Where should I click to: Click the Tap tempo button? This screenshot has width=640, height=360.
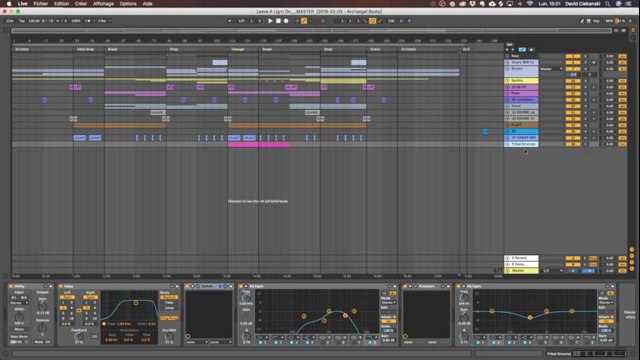[22, 21]
